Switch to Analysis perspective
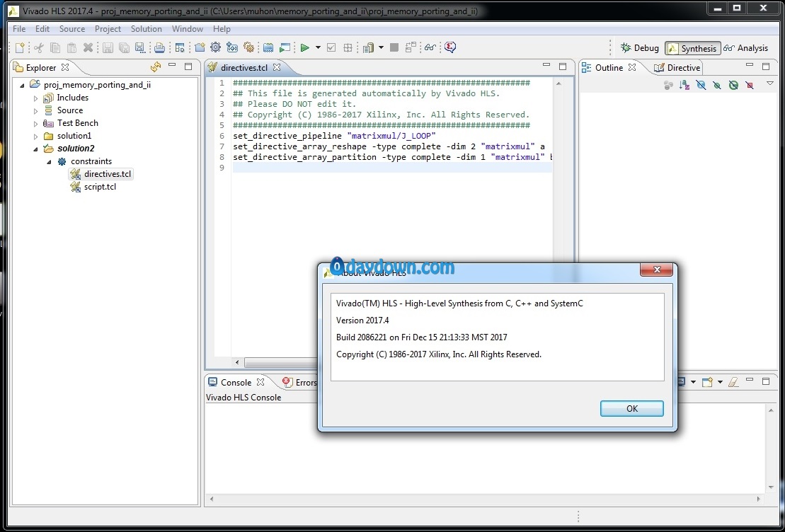The width and height of the screenshot is (785, 532). (745, 48)
